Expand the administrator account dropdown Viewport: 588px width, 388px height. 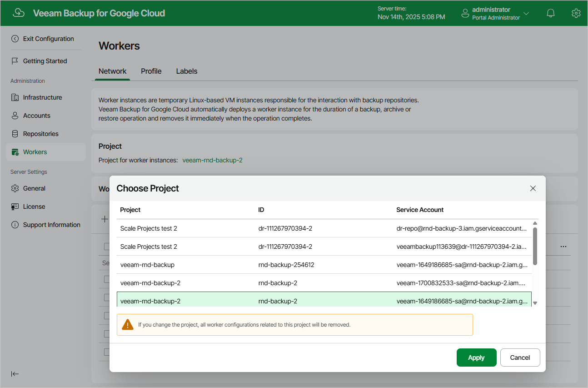pyautogui.click(x=526, y=13)
